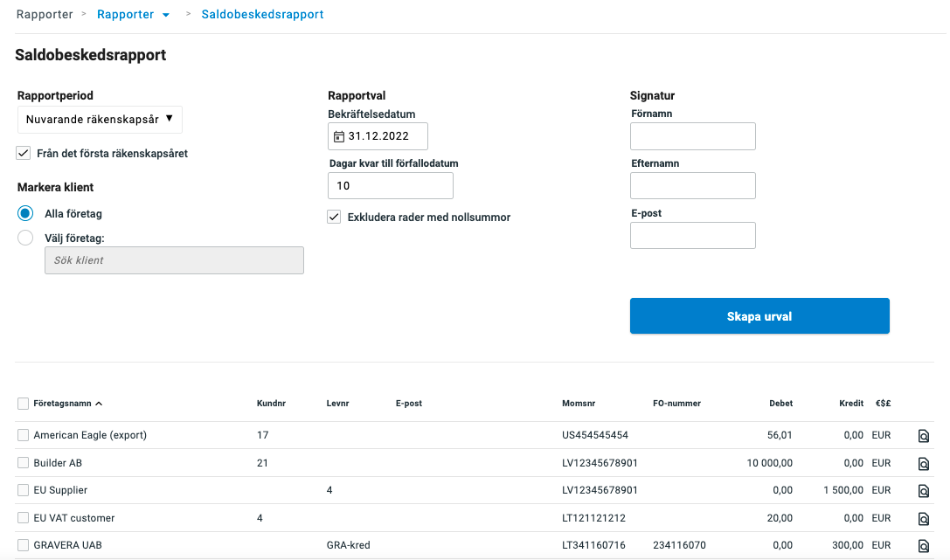Open preview icon for GRAVERA UAB row
The height and width of the screenshot is (560, 950).
point(923,546)
